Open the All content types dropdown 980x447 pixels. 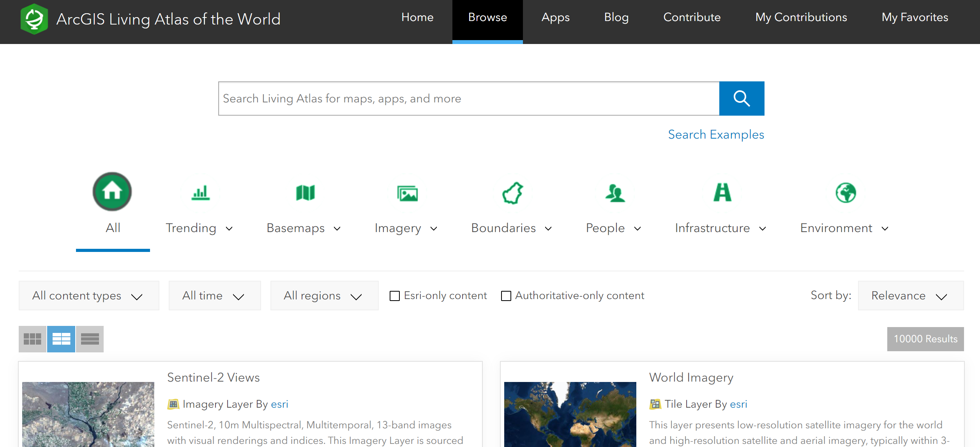point(88,296)
